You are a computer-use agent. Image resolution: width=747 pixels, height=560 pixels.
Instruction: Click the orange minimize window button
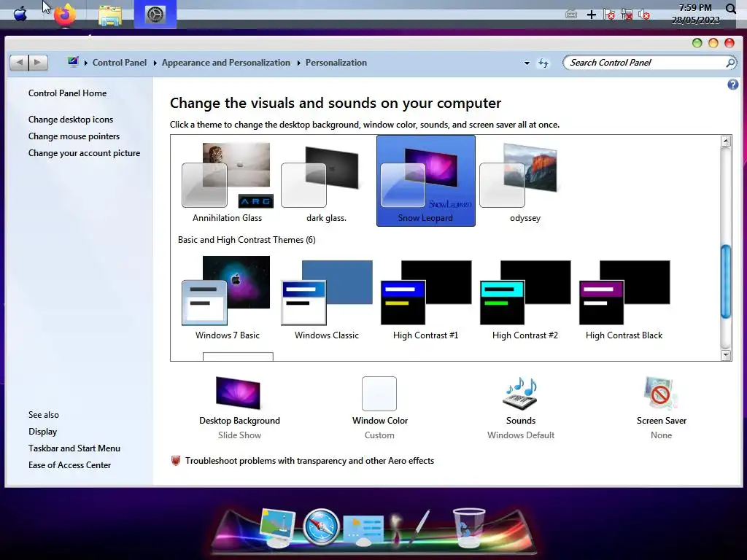coord(713,43)
